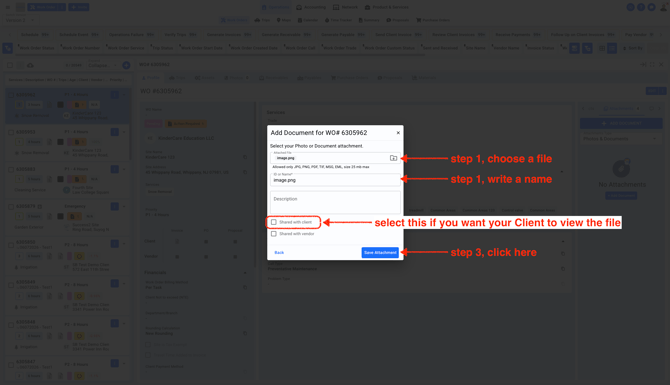Switch to the Accounting tab
Image resolution: width=670 pixels, height=385 pixels.
(x=311, y=7)
